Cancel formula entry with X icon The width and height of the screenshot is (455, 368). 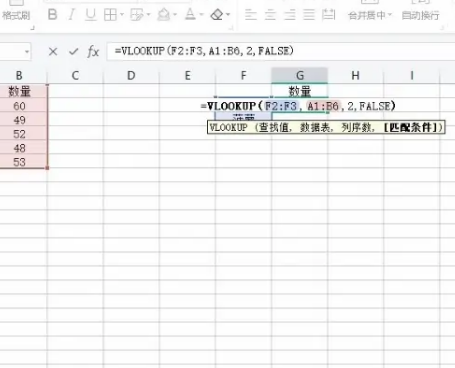[53, 51]
